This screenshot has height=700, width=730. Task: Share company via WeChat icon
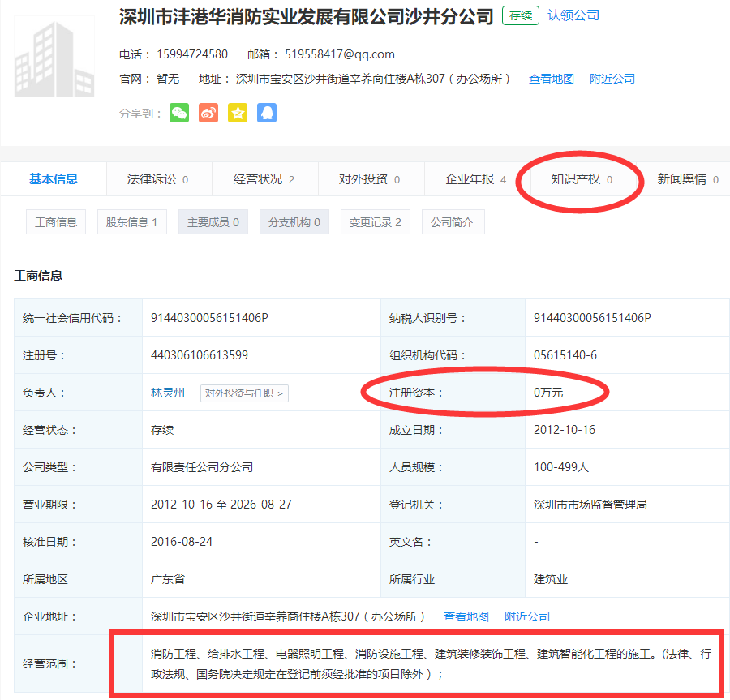(x=179, y=114)
